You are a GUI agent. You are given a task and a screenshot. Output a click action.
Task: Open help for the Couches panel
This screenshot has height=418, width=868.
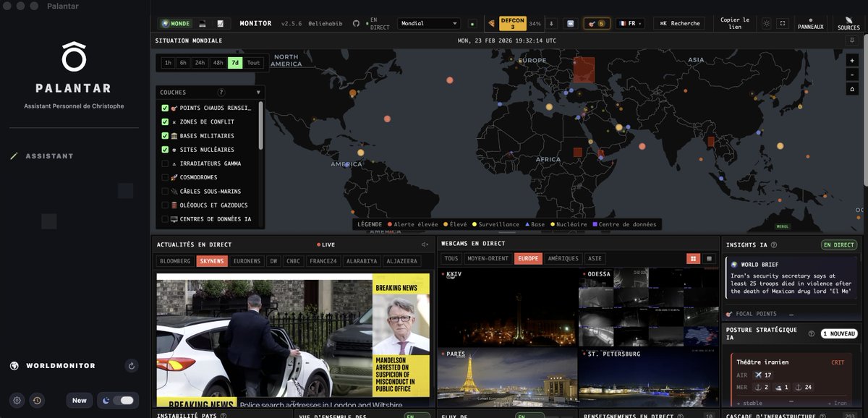[221, 93]
